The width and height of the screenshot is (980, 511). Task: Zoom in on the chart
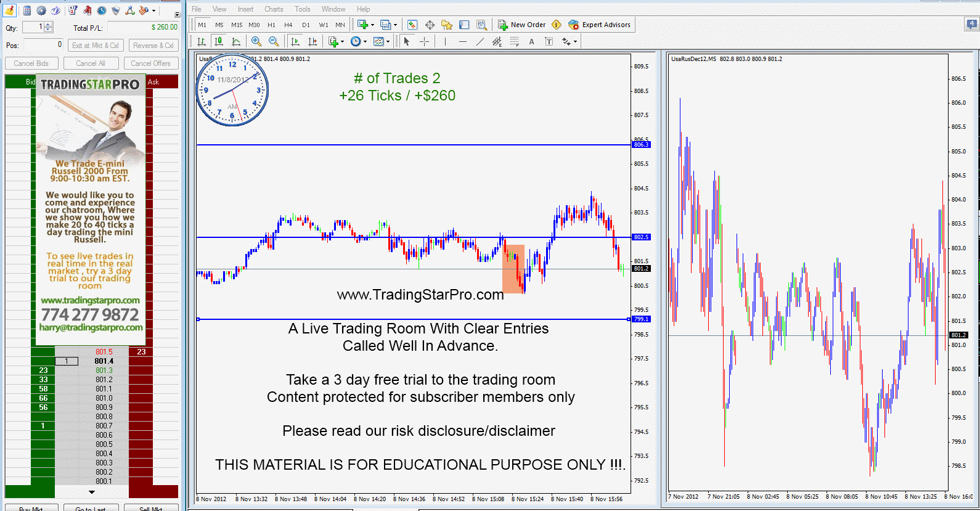click(256, 41)
